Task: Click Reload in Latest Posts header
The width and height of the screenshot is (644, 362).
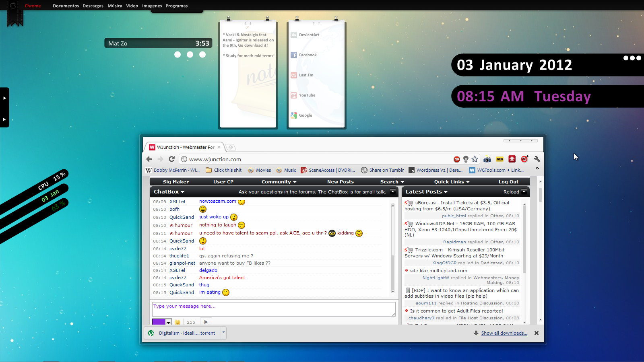Action: click(x=511, y=192)
